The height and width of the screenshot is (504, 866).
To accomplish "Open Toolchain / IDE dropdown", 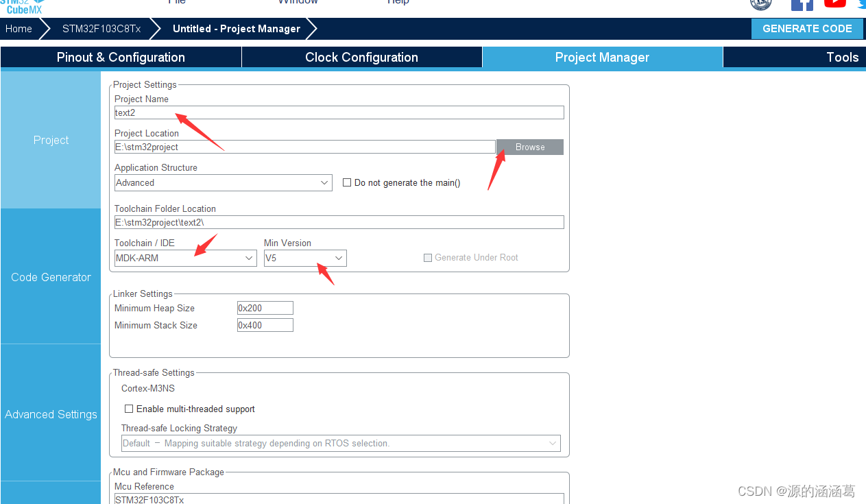I will coord(186,259).
